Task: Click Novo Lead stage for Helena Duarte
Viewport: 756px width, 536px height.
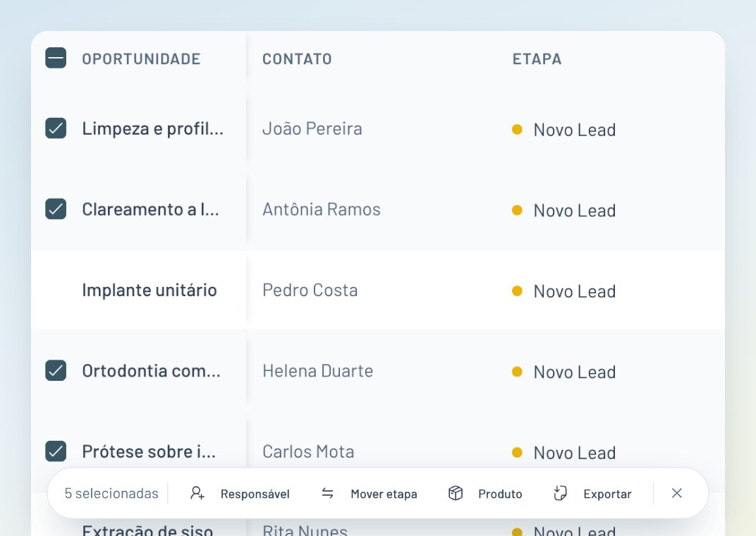Action: (x=563, y=372)
